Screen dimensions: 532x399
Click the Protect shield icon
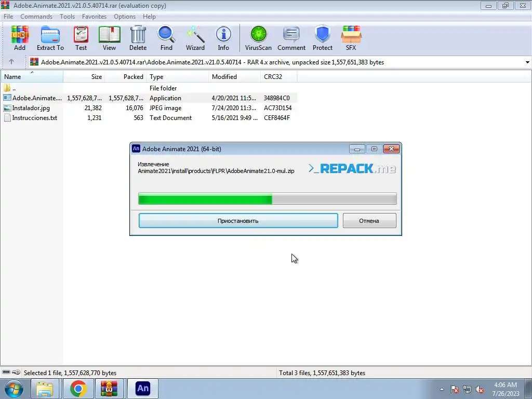[322, 38]
